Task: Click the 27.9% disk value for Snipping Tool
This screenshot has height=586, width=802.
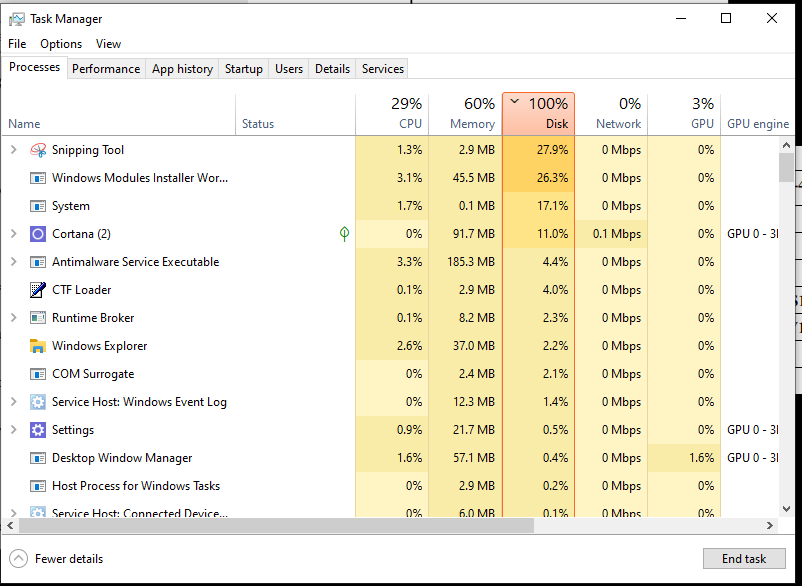Action: [x=552, y=150]
